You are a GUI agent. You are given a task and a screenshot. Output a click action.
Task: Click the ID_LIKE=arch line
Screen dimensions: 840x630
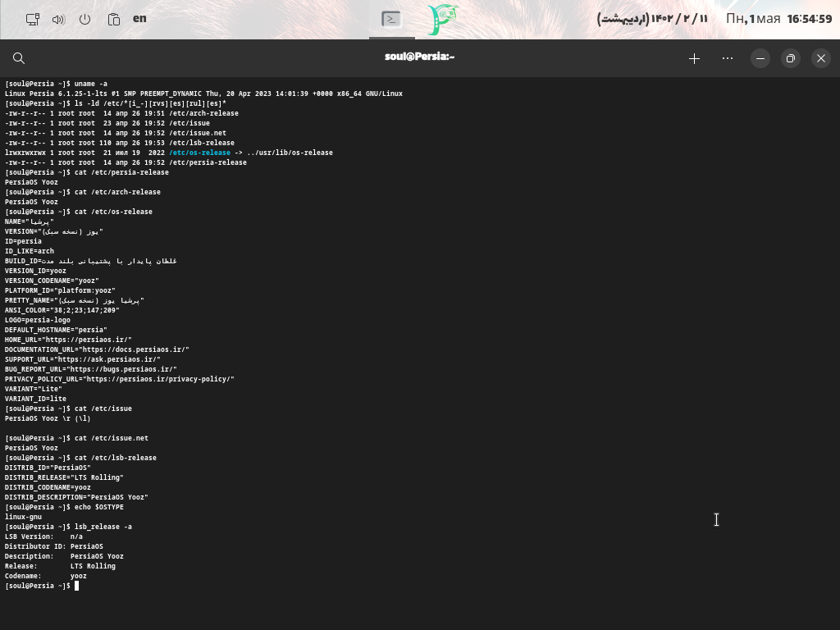pos(30,251)
